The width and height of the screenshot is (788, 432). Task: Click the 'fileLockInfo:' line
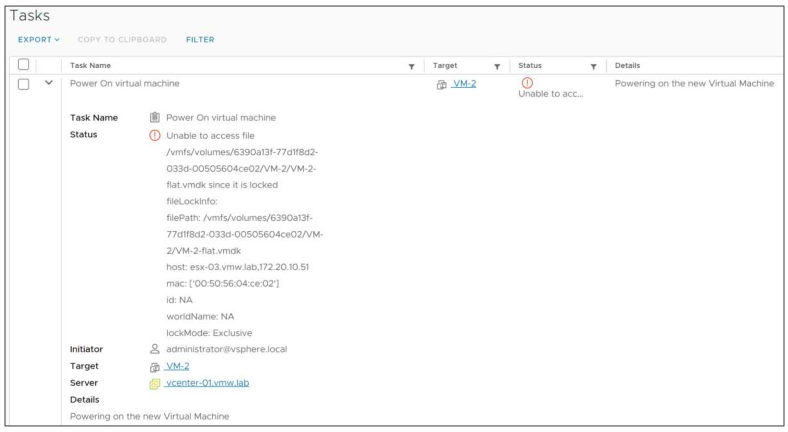(192, 201)
